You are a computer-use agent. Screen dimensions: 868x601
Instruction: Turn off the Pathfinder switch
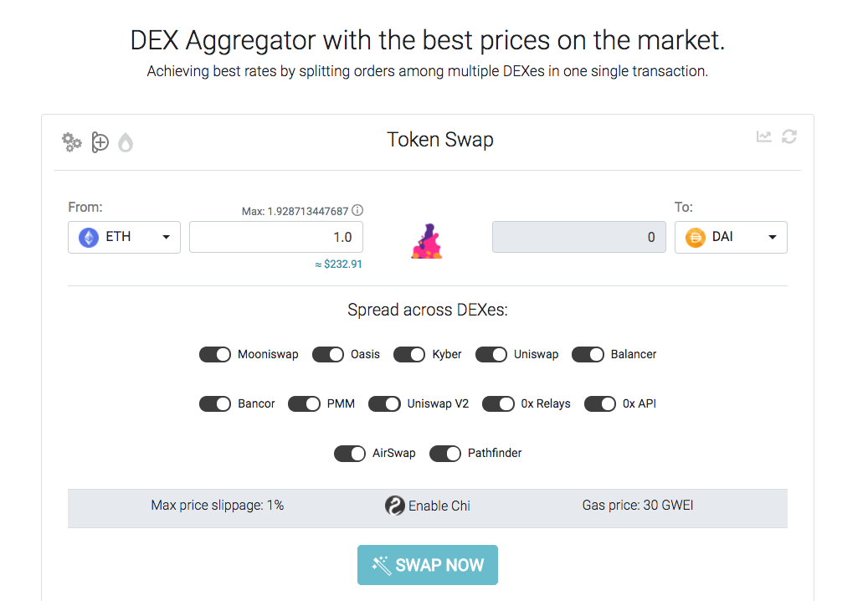point(445,453)
